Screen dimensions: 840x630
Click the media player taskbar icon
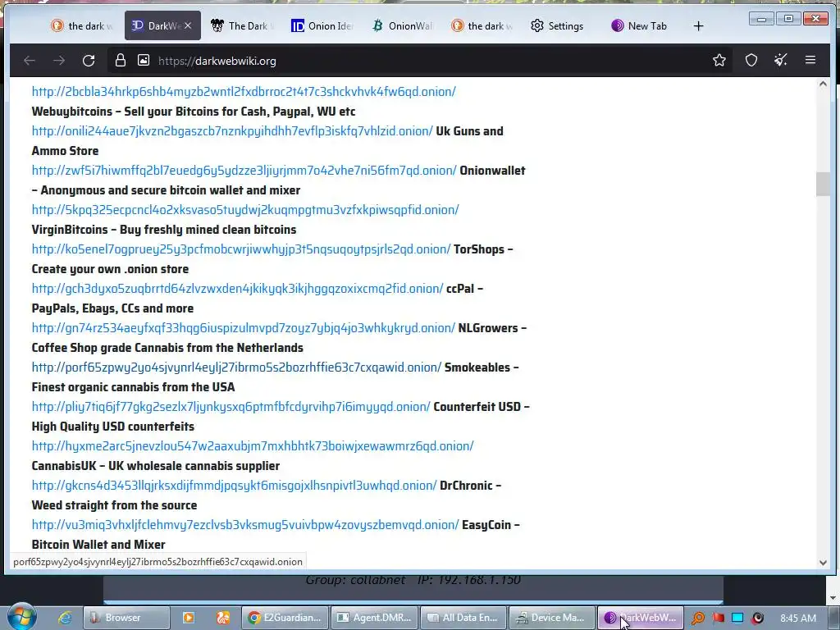pos(189,618)
